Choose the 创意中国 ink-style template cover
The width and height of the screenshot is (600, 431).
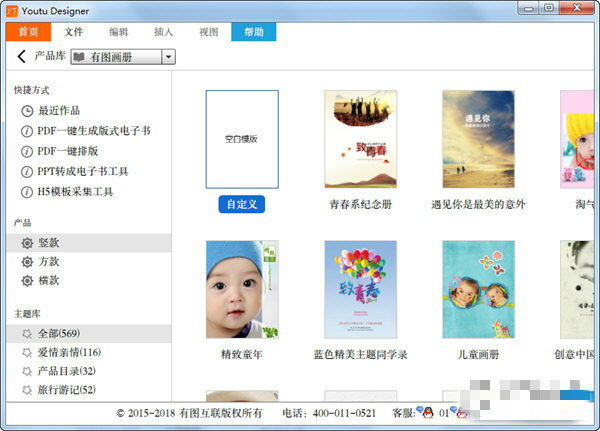[x=577, y=289]
